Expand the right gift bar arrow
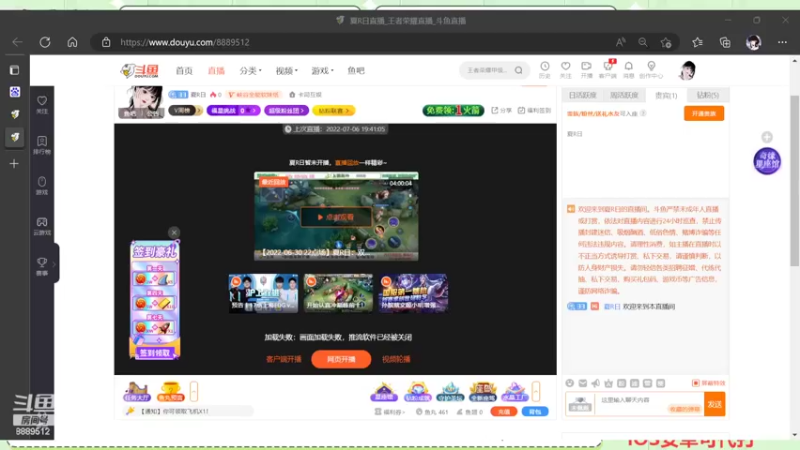 tap(536, 391)
